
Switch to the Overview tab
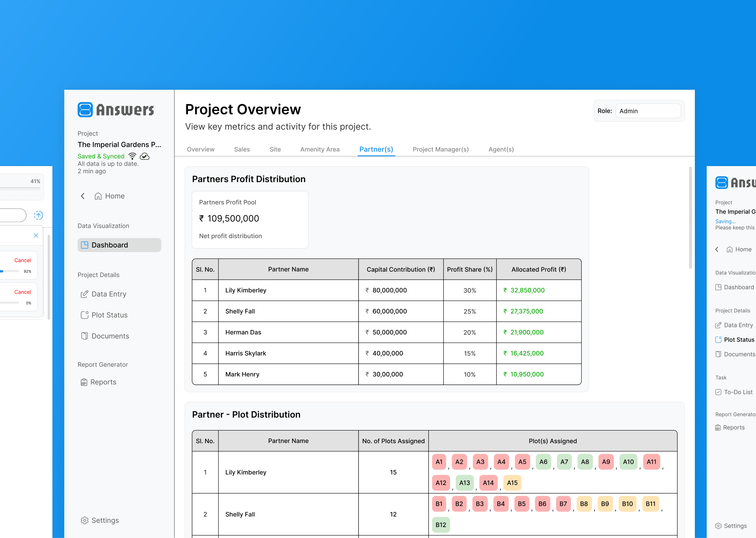pos(200,149)
